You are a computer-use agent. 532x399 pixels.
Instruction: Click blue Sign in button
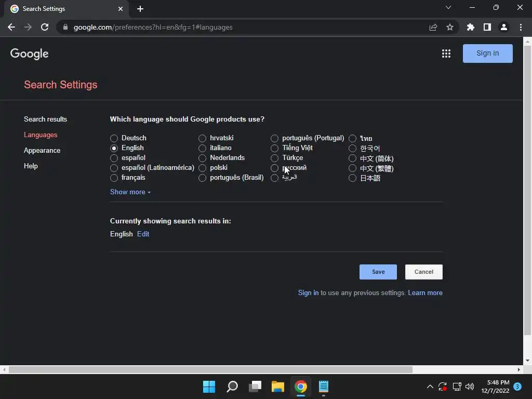coord(487,54)
